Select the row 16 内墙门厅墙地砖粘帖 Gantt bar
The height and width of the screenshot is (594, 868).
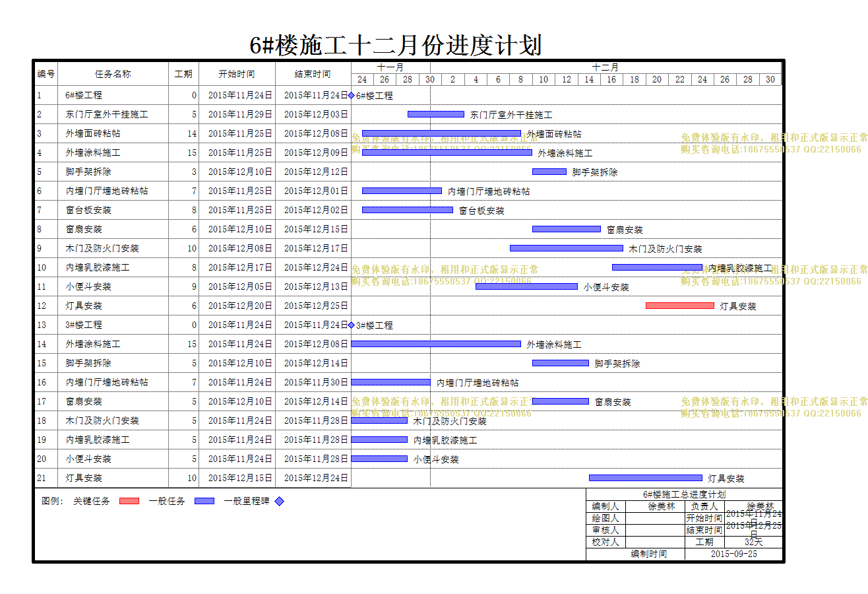tap(390, 382)
